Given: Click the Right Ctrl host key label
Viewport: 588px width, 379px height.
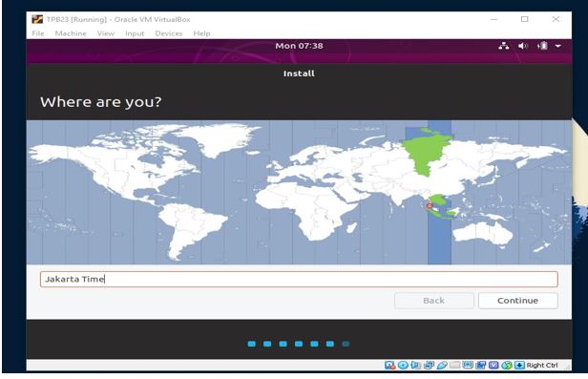Looking at the screenshot, I should 542,365.
